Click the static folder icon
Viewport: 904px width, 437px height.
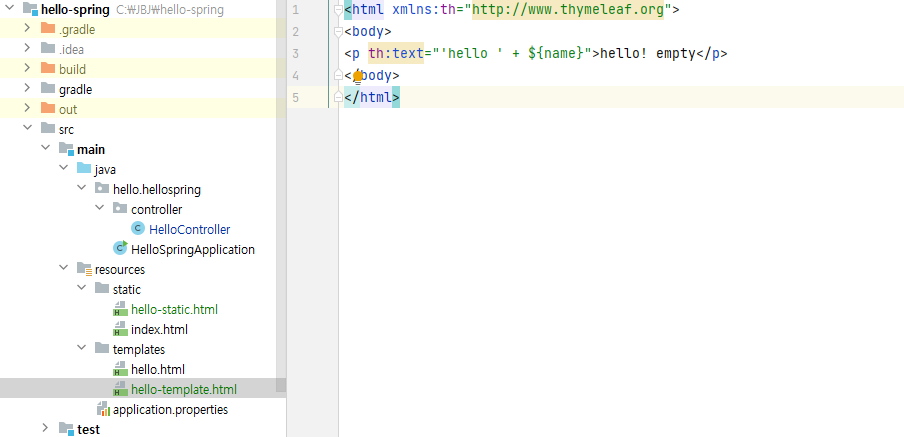point(102,289)
